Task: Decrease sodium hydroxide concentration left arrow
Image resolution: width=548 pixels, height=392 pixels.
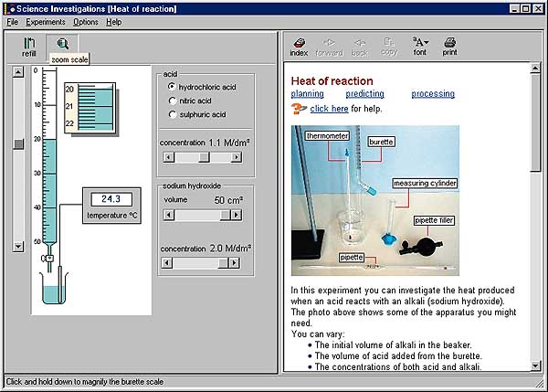Action: click(167, 262)
